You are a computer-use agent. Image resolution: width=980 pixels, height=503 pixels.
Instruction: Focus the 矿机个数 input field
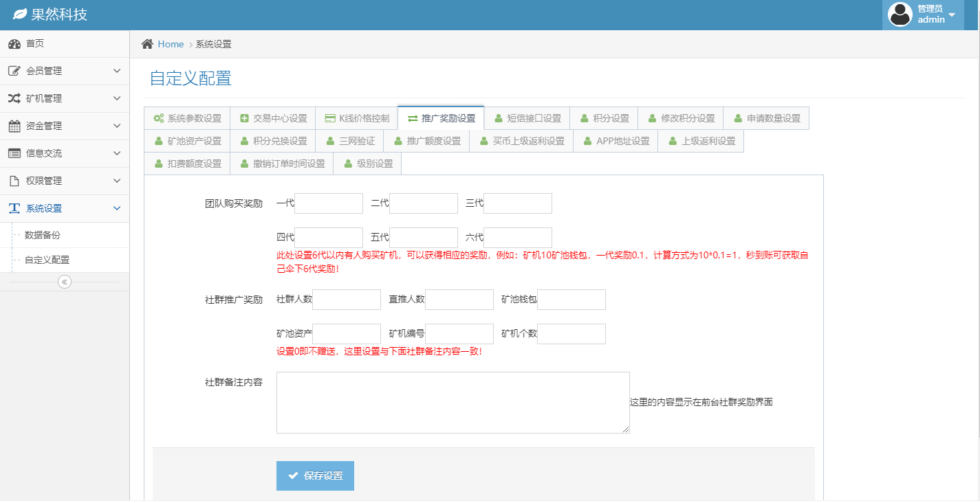571,334
